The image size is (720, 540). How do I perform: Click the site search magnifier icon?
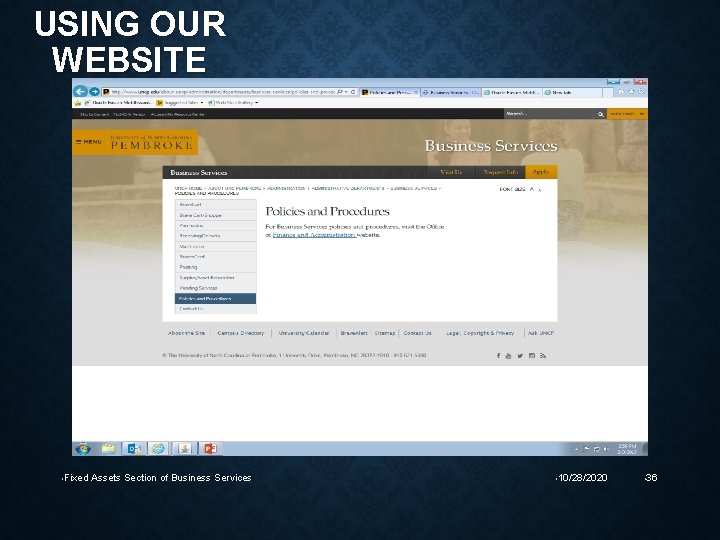[x=600, y=114]
